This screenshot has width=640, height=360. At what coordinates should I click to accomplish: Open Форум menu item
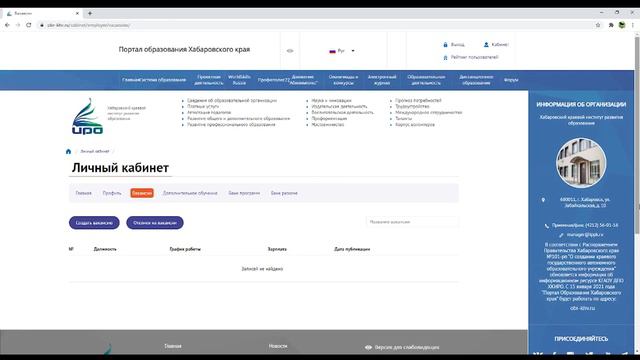(x=511, y=80)
